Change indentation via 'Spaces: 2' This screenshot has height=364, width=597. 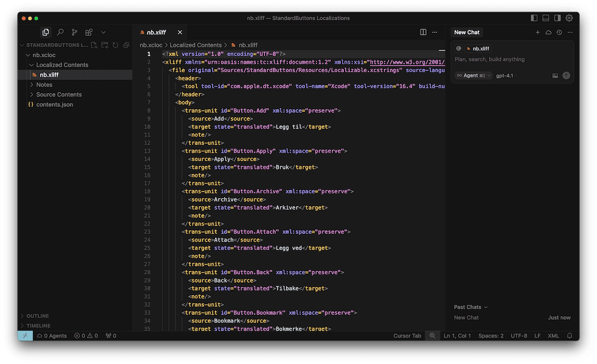point(491,335)
